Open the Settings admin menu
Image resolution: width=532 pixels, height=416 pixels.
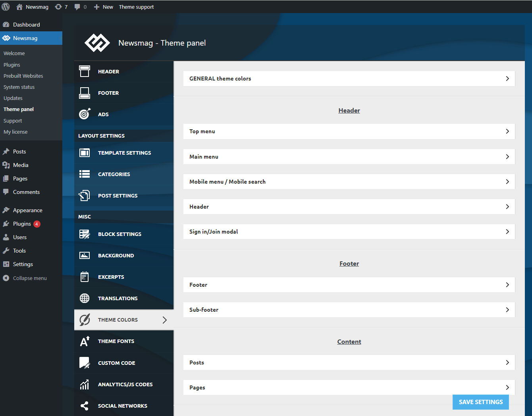[23, 264]
